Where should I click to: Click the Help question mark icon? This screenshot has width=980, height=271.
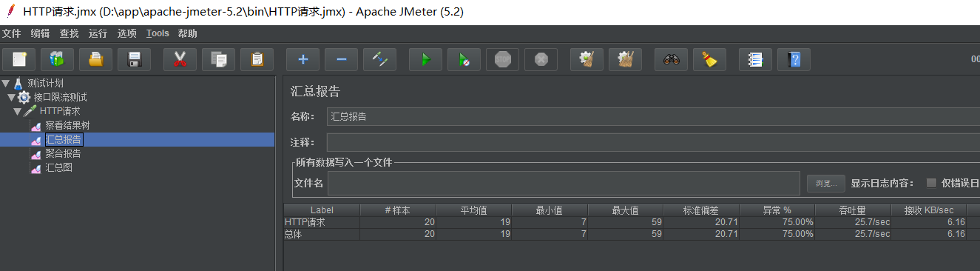tap(794, 59)
